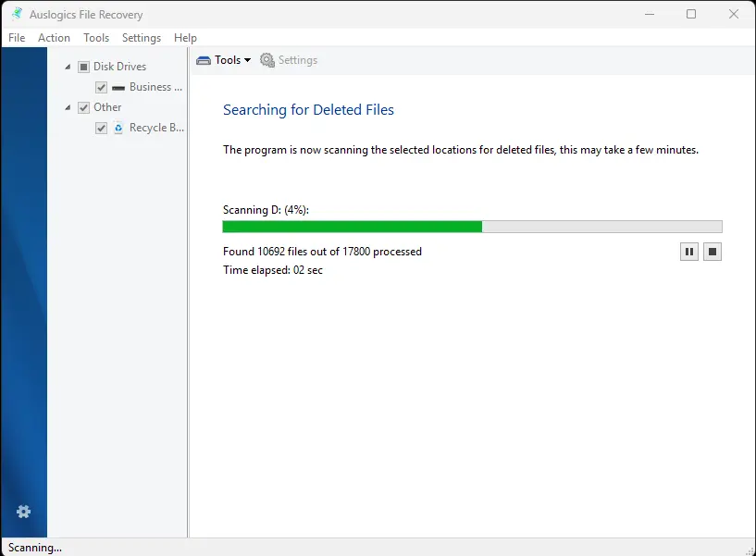756x556 pixels.
Task: Collapse the Disk Drives tree node
Action: click(68, 67)
